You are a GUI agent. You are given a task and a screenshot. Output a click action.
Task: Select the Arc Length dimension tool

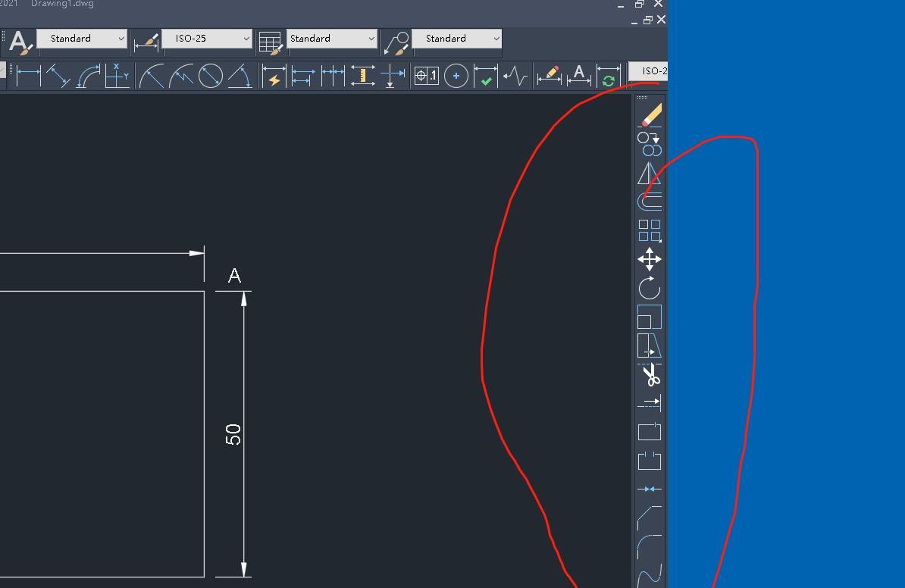89,76
